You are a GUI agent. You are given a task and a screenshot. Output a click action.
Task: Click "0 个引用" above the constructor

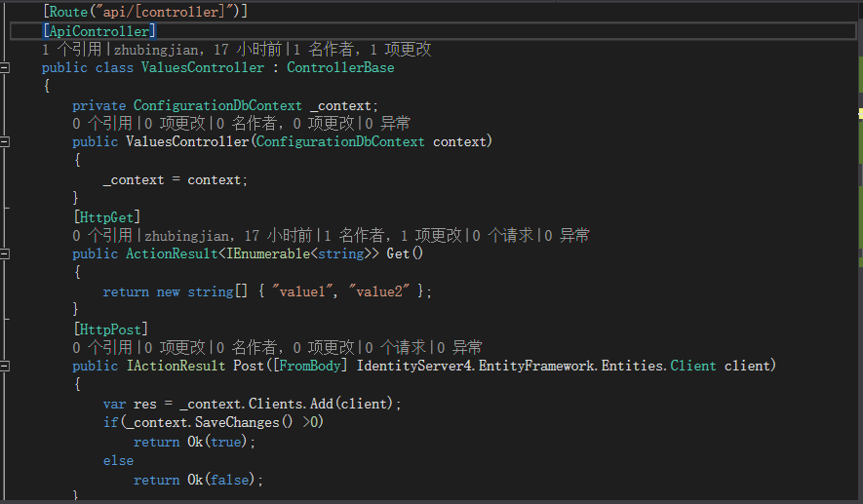[101, 124]
